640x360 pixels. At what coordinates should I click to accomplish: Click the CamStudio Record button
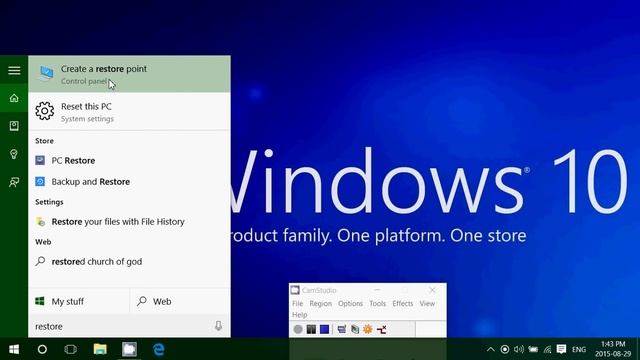pyautogui.click(x=298, y=329)
